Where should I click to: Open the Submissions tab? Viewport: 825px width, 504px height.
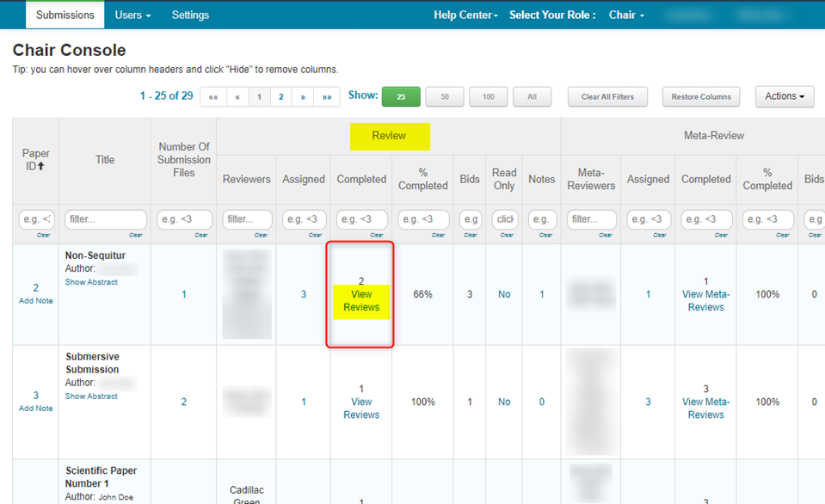point(65,15)
